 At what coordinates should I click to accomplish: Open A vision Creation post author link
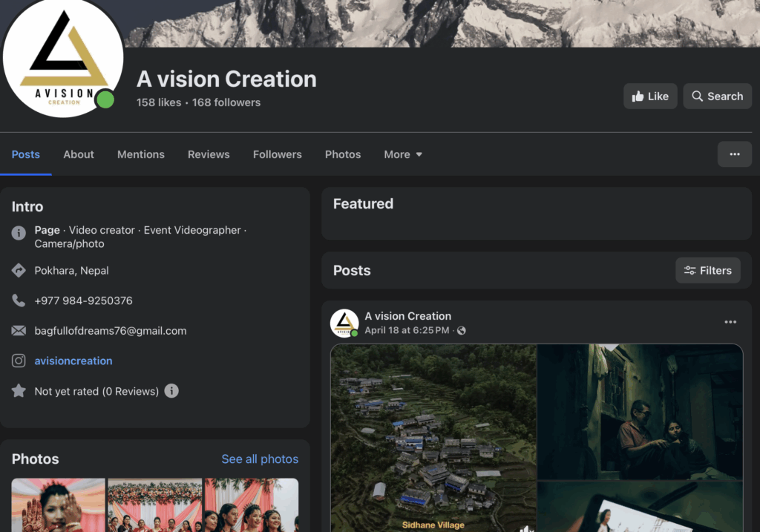point(407,316)
